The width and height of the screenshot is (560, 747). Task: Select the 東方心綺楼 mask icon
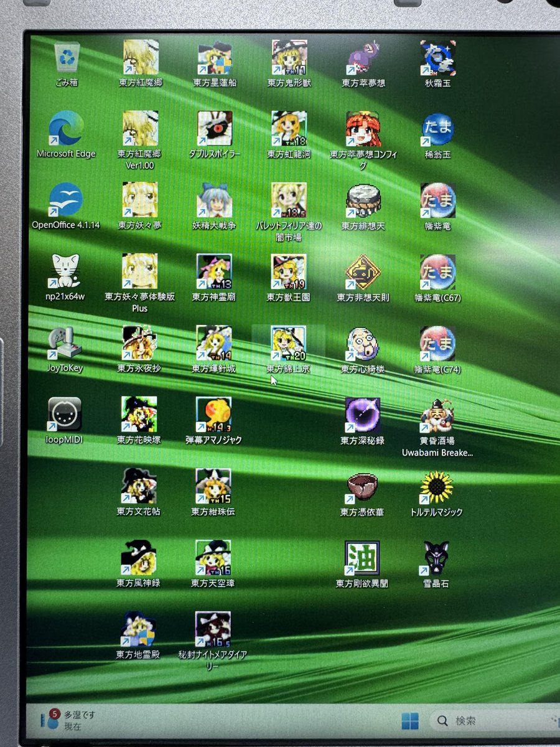[x=363, y=343]
